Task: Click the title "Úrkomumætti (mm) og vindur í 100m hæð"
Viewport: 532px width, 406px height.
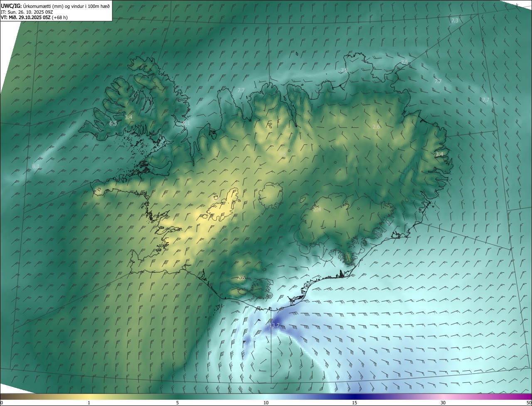Action: click(x=66, y=6)
